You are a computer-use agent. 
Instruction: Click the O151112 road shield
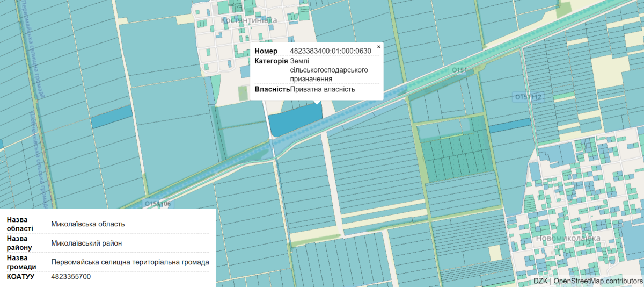coord(528,97)
